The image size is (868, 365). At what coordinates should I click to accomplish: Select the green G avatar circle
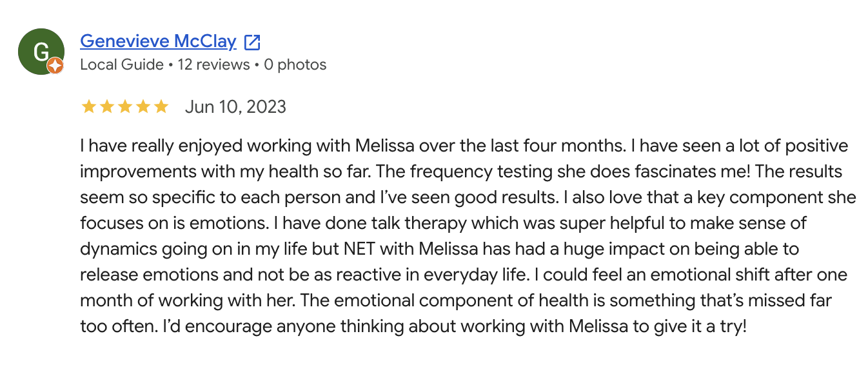[41, 52]
